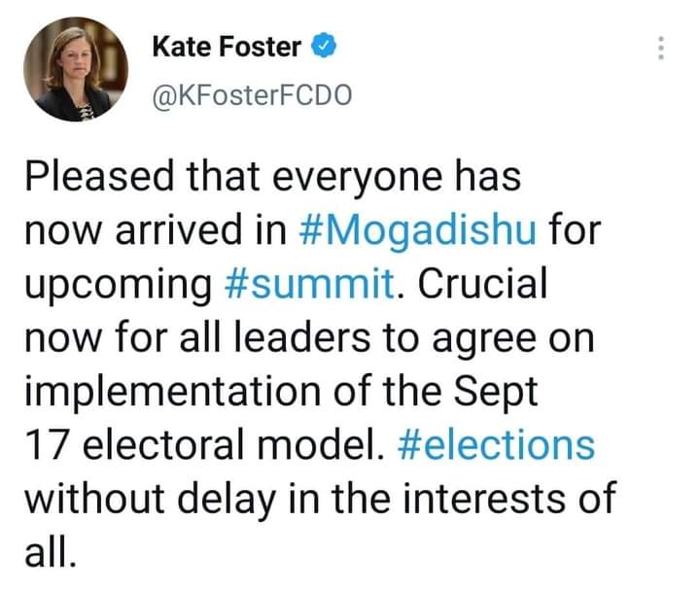Open the #elections hashtag
700x592 pixels.
(x=496, y=445)
